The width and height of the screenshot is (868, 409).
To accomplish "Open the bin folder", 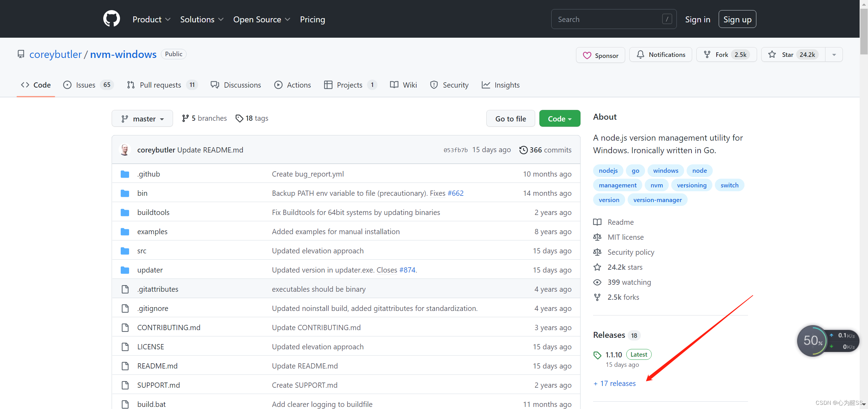I will 142,193.
